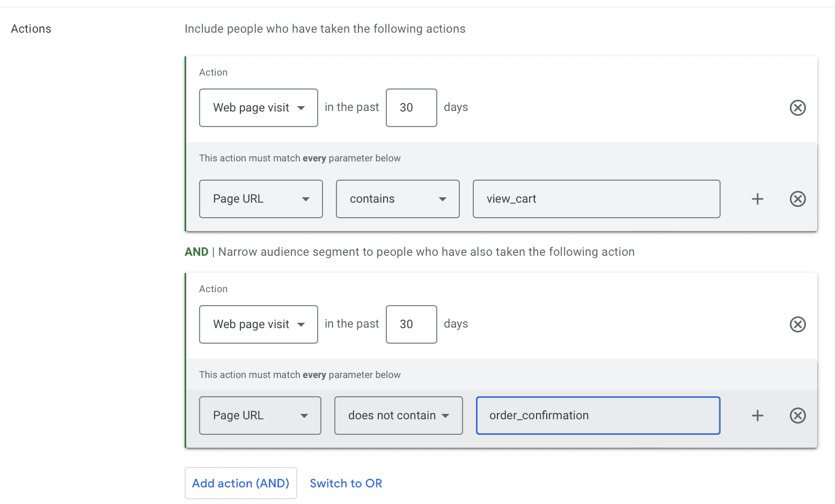
Task: Click the Switch to OR link
Action: [x=346, y=483]
